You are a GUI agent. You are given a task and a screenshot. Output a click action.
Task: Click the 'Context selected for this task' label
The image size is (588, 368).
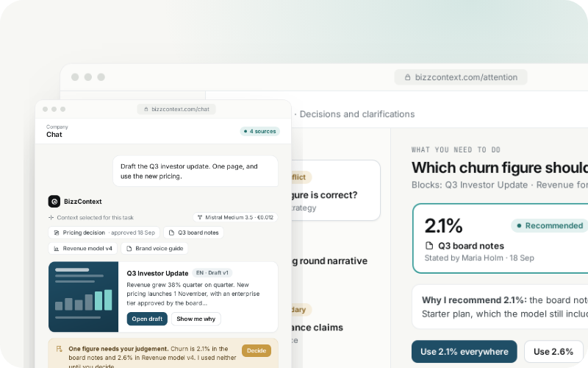[x=96, y=217]
